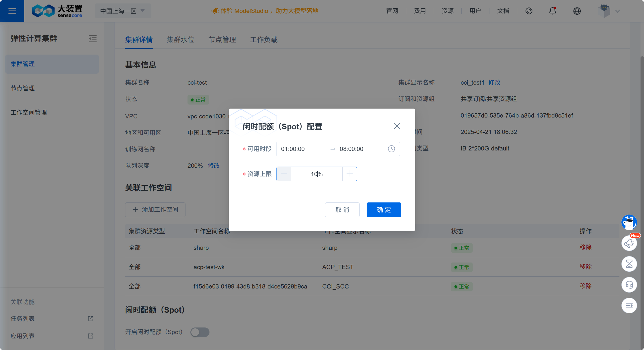Increase resource limit with plus stepper
This screenshot has height=350, width=644.
pyautogui.click(x=350, y=174)
